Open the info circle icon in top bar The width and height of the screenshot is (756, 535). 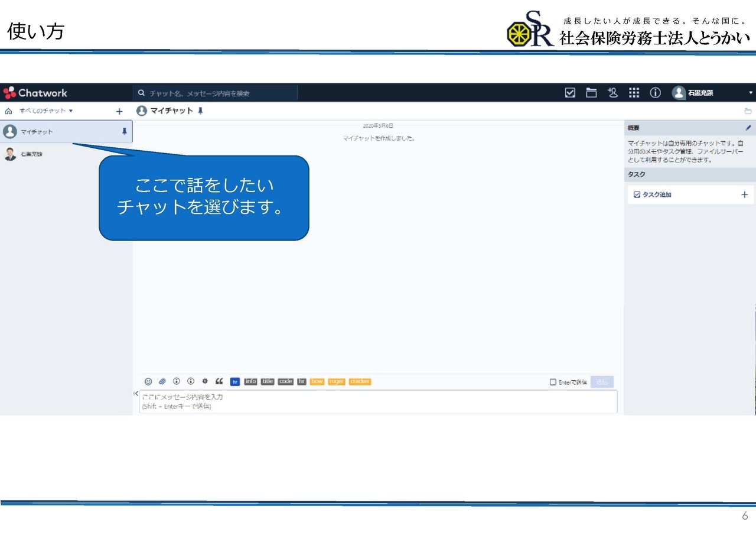coord(655,93)
